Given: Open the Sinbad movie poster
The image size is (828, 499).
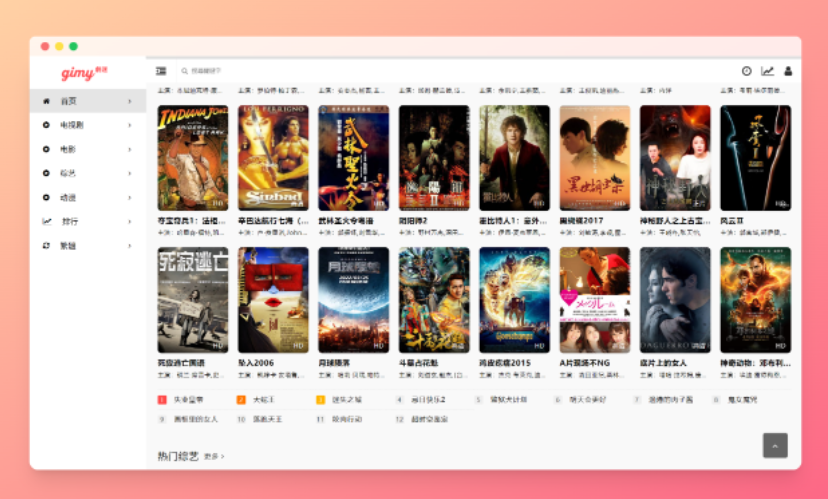Looking at the screenshot, I should [x=273, y=157].
